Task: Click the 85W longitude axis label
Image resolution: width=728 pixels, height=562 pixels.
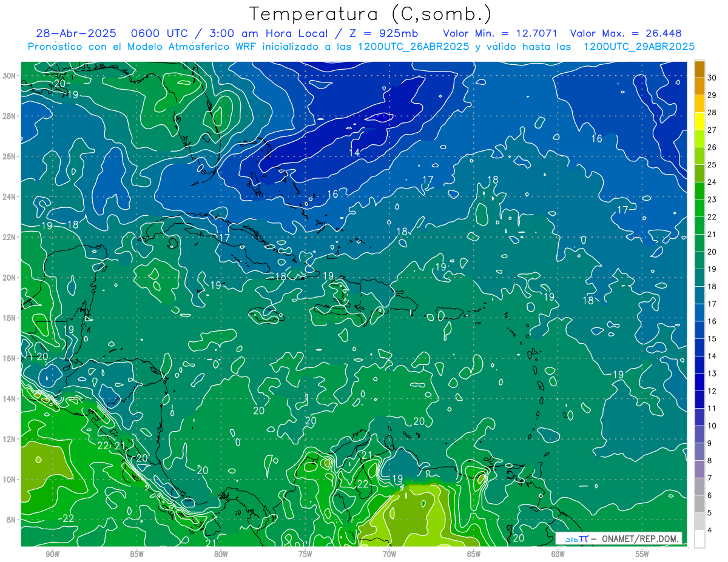Action: pyautogui.click(x=137, y=554)
